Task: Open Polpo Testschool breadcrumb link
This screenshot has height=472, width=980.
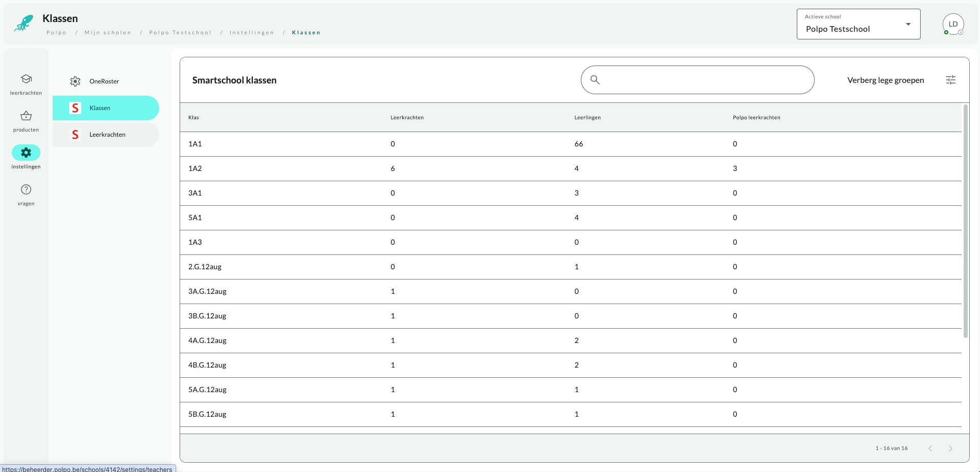Action: click(x=181, y=33)
